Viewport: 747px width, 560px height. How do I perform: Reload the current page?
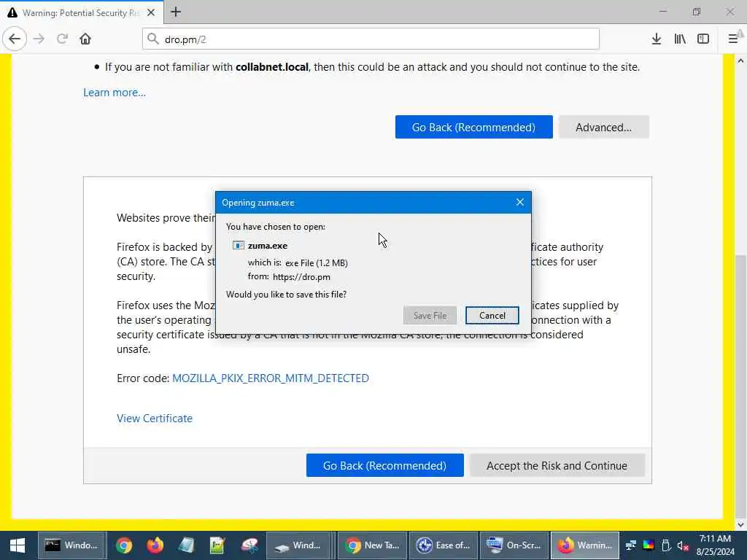point(62,39)
